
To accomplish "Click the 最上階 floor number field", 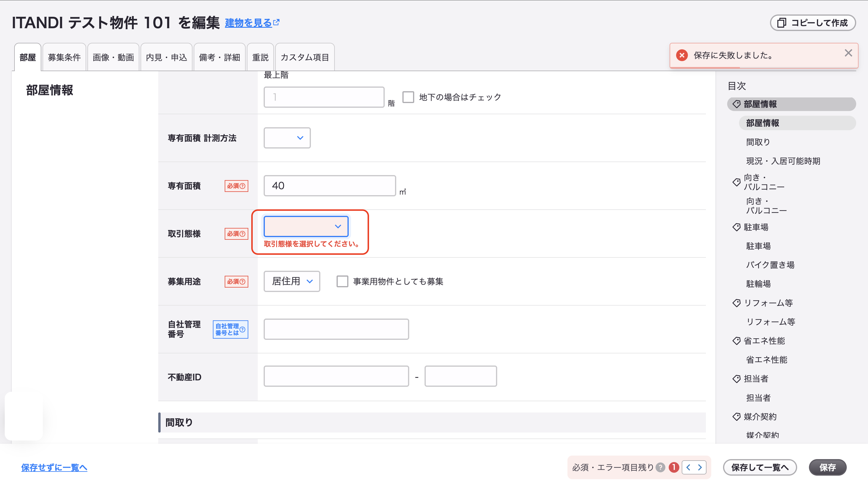I will (x=324, y=97).
